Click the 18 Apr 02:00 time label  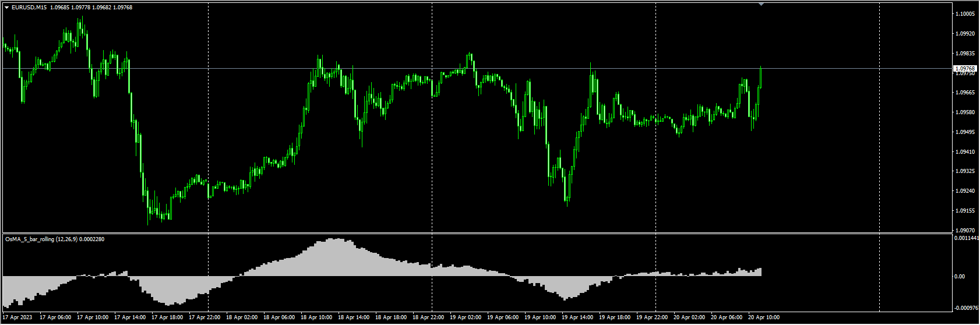243,318
